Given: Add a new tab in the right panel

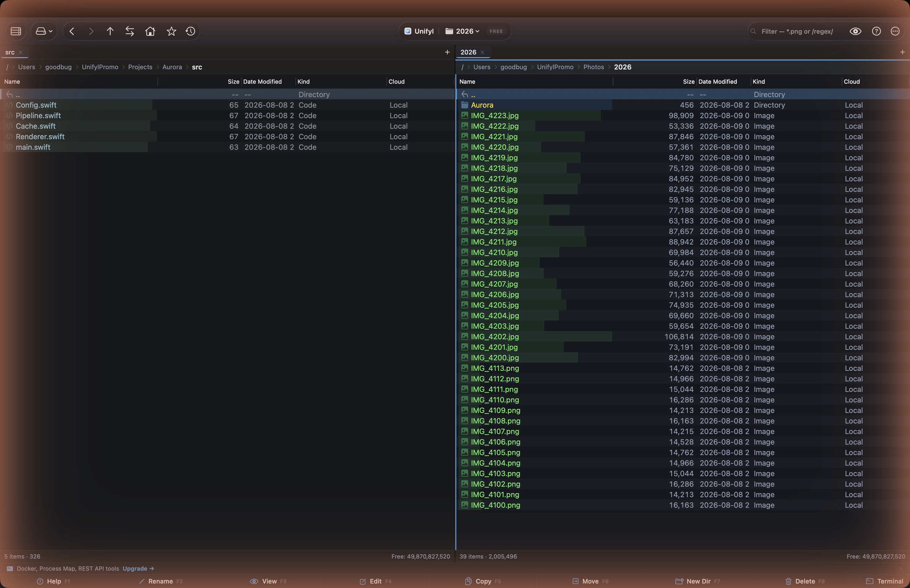Looking at the screenshot, I should [x=902, y=52].
